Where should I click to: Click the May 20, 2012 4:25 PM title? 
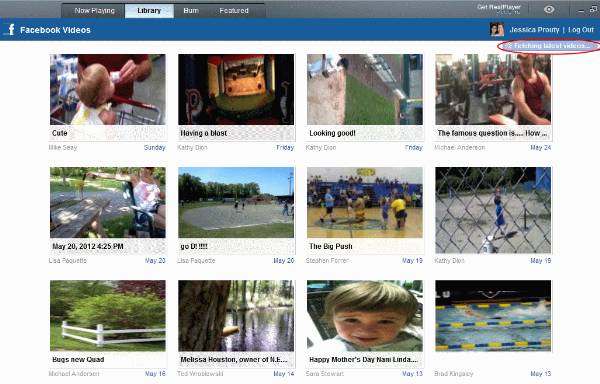coord(88,246)
